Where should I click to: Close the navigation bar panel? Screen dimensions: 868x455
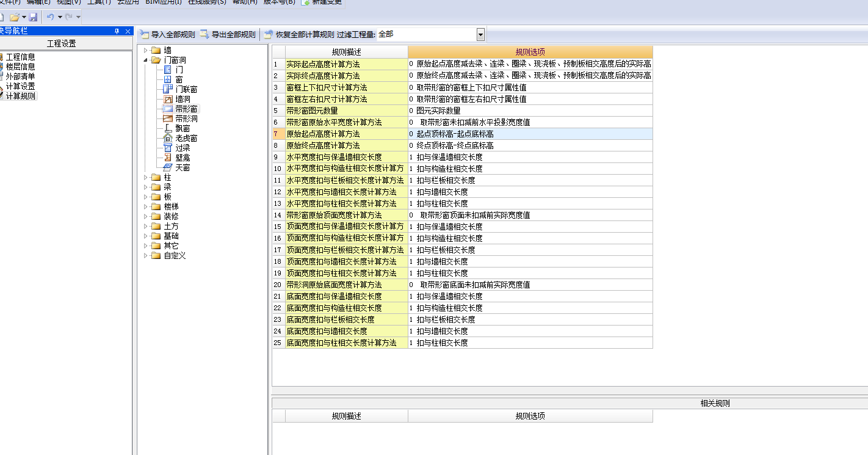coord(128,31)
